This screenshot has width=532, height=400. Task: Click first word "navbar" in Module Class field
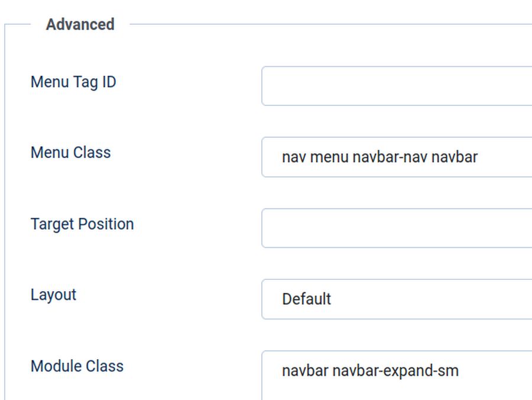[x=304, y=371]
